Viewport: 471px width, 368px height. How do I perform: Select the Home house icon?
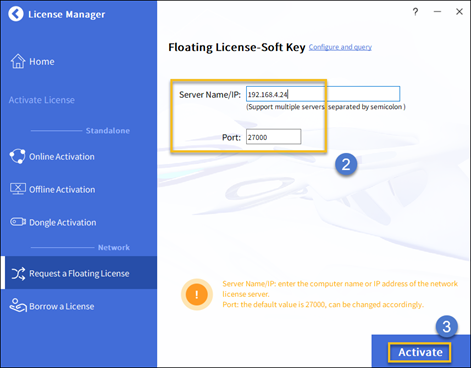pyautogui.click(x=18, y=61)
